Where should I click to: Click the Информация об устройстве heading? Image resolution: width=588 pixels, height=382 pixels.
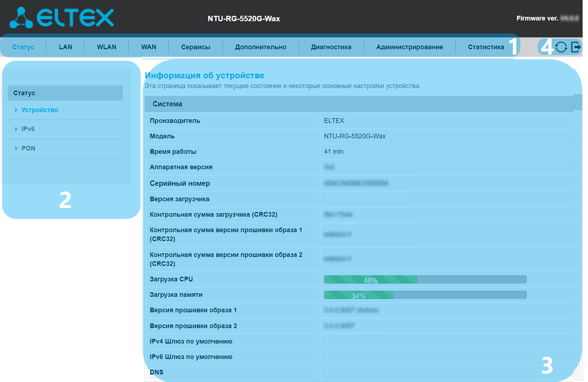pyautogui.click(x=205, y=75)
